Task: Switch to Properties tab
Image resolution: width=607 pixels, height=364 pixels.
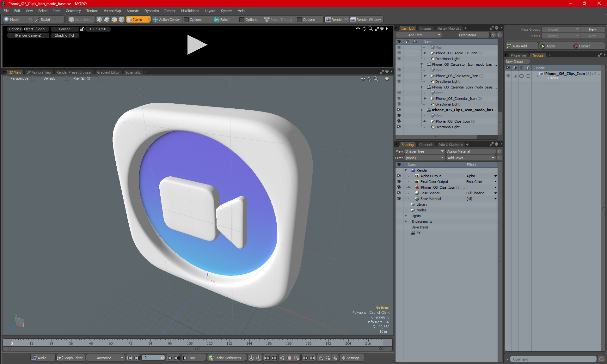Action: coord(518,55)
